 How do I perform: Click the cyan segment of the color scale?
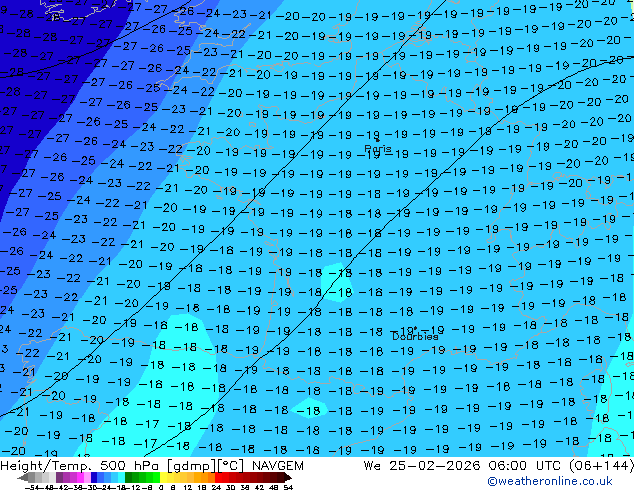click(x=121, y=477)
